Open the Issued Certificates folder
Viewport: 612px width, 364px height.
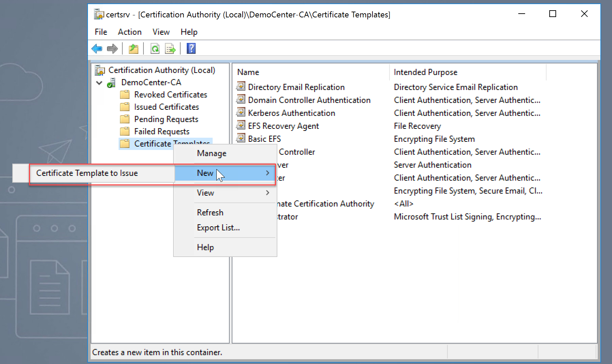[x=166, y=107]
